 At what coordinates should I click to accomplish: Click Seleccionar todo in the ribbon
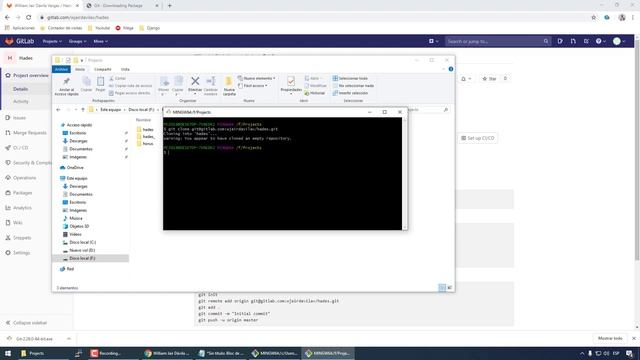point(350,78)
